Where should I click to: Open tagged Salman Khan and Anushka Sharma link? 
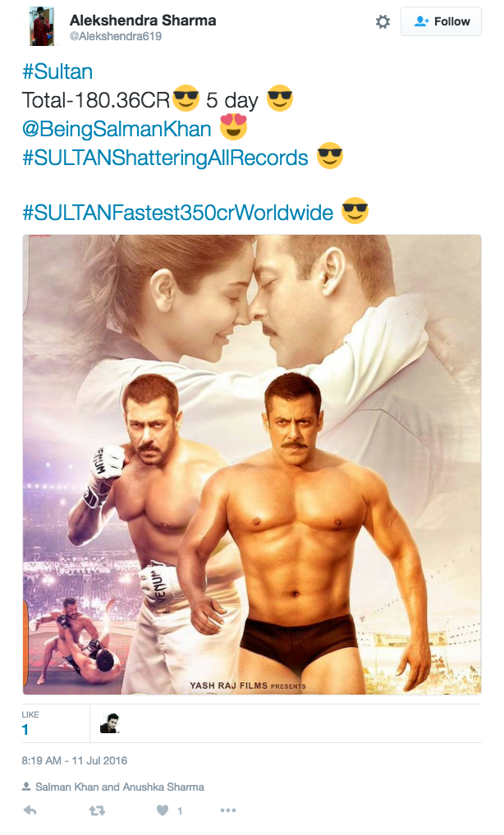tap(120, 787)
